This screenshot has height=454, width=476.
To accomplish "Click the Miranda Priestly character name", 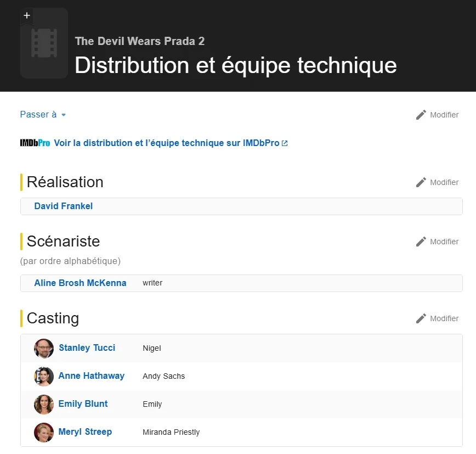I will pyautogui.click(x=171, y=433).
